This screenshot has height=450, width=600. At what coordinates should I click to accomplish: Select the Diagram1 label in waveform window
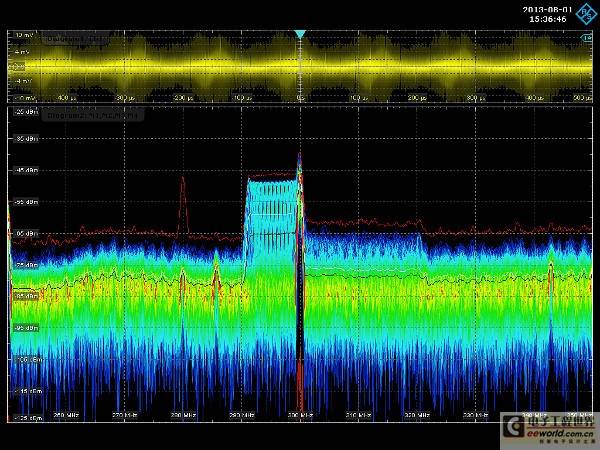[x=75, y=39]
